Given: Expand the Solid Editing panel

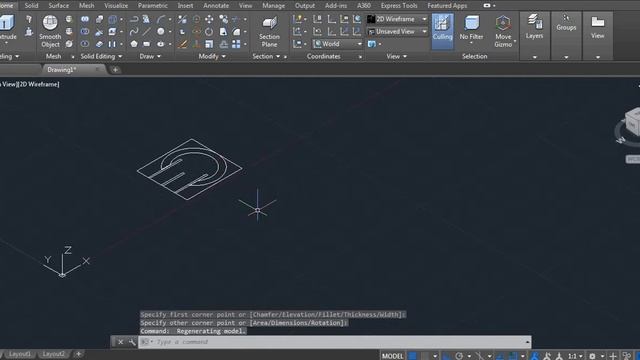Looking at the screenshot, I should 101,56.
